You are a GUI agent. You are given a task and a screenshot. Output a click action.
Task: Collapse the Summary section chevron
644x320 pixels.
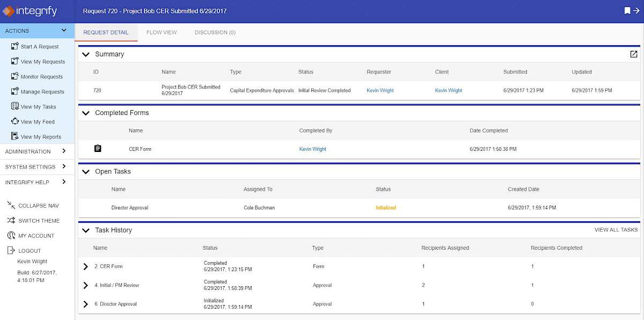pyautogui.click(x=85, y=54)
